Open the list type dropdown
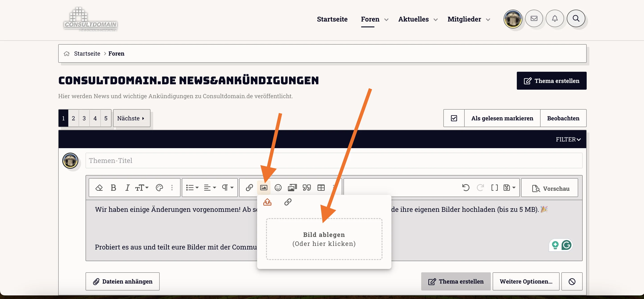This screenshot has width=644, height=299. 192,188
